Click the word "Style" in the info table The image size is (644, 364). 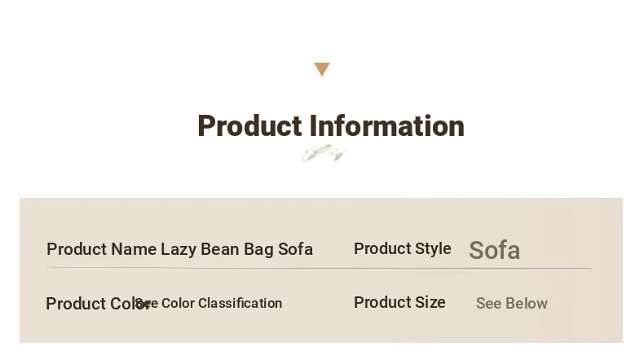coord(432,248)
